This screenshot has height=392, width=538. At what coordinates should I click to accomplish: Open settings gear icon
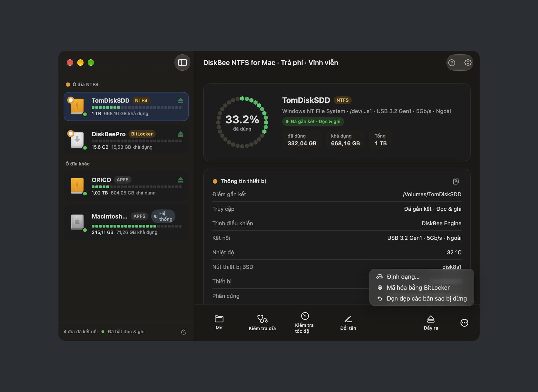tap(468, 63)
